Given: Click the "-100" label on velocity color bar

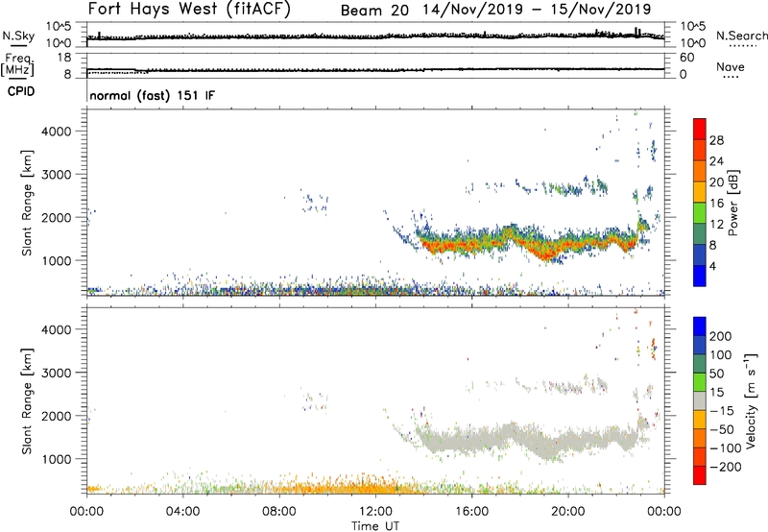Looking at the screenshot, I should click(x=726, y=448).
